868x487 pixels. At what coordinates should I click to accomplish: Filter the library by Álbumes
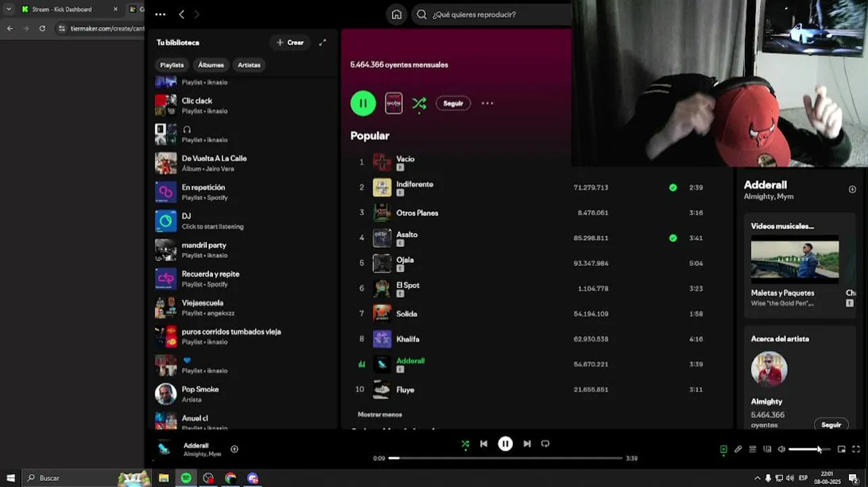click(211, 65)
